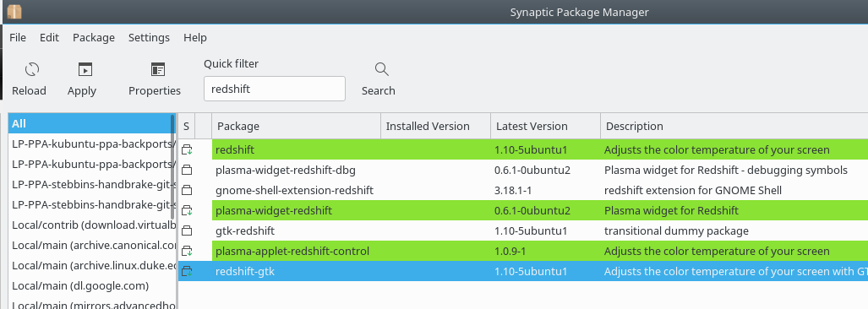
Task: Open the Edit menu
Action: 49,38
